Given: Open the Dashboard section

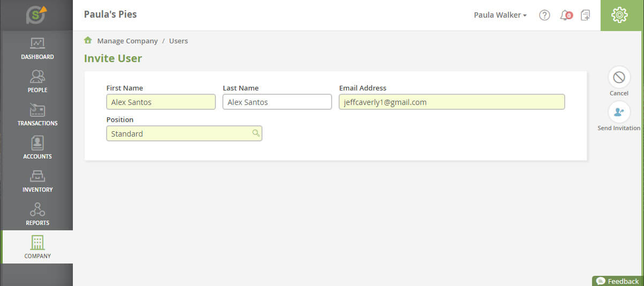Looking at the screenshot, I should (x=38, y=48).
